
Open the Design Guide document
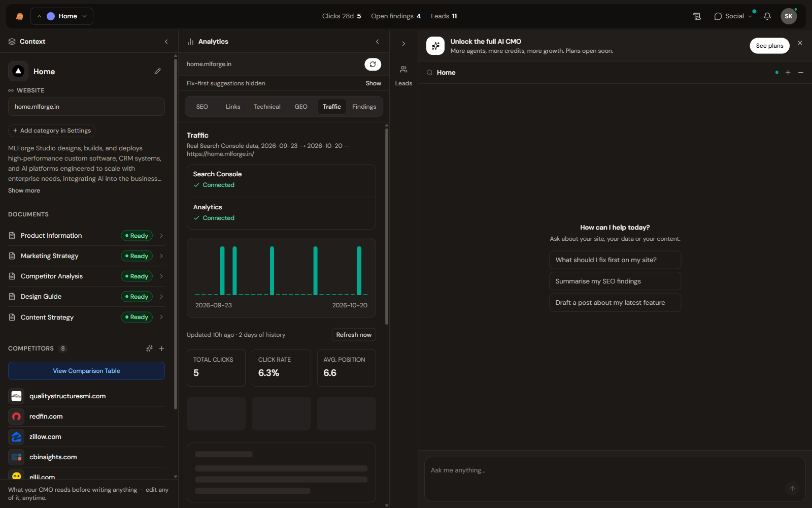(x=86, y=297)
